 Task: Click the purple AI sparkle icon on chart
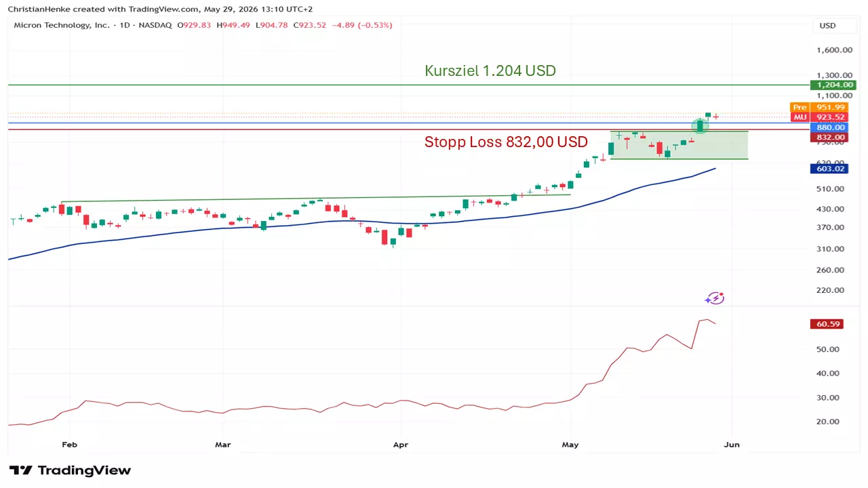click(x=714, y=298)
